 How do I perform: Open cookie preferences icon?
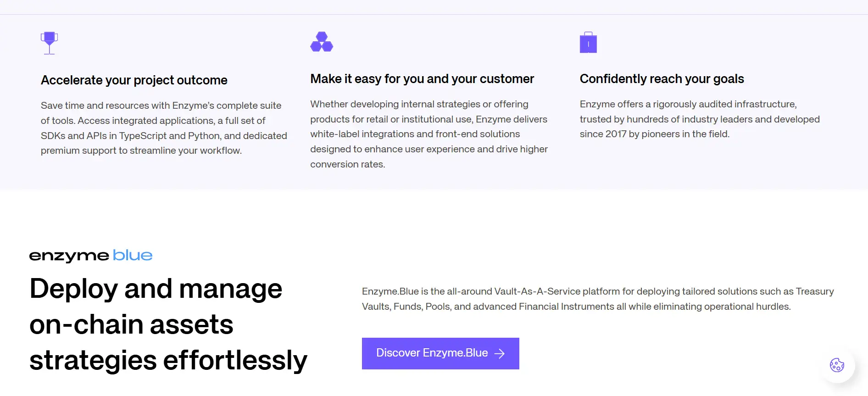point(837,365)
